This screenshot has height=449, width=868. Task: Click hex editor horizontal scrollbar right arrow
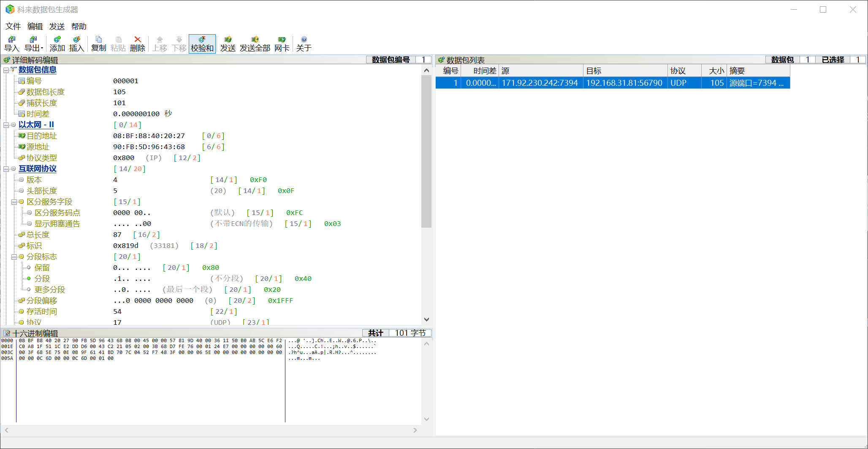[415, 430]
